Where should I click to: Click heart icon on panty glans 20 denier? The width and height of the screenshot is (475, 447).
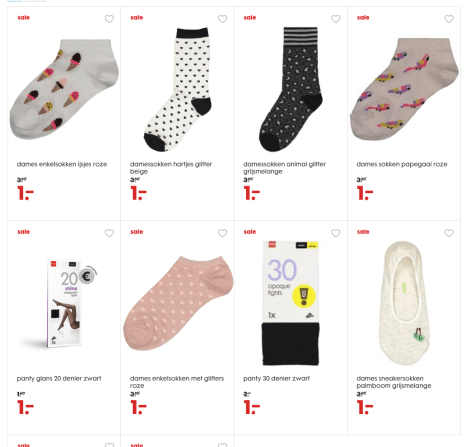(109, 233)
